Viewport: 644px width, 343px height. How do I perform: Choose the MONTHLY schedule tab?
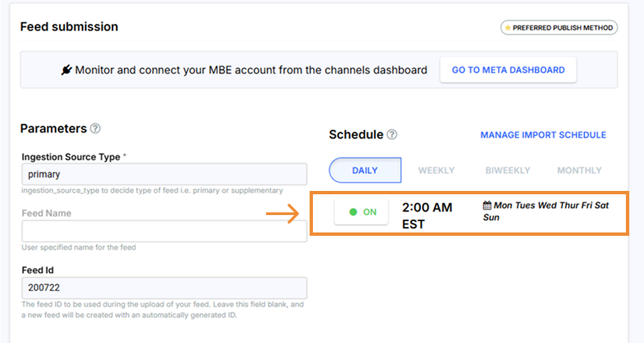point(579,170)
